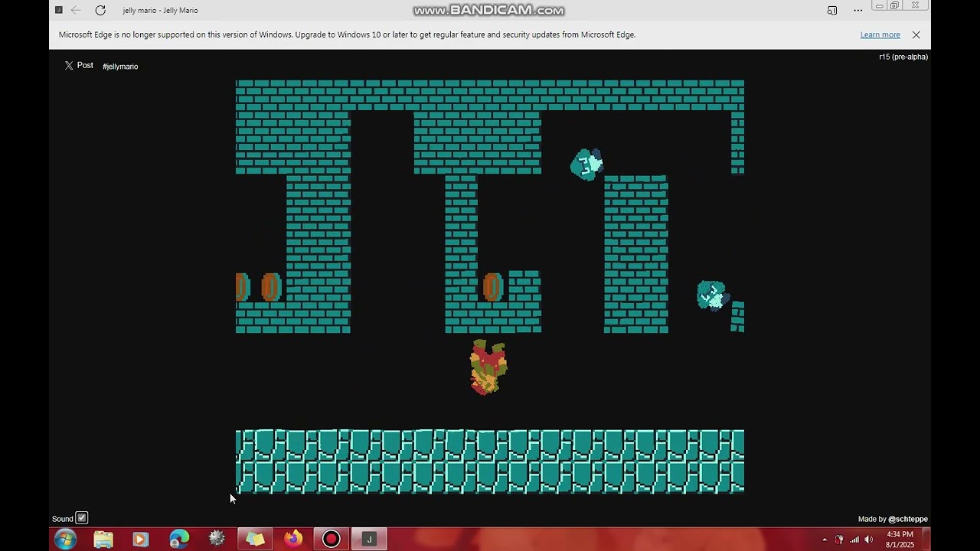Open Microsoft Edge taskbar icon
Image resolution: width=980 pixels, height=551 pixels.
pos(179,540)
